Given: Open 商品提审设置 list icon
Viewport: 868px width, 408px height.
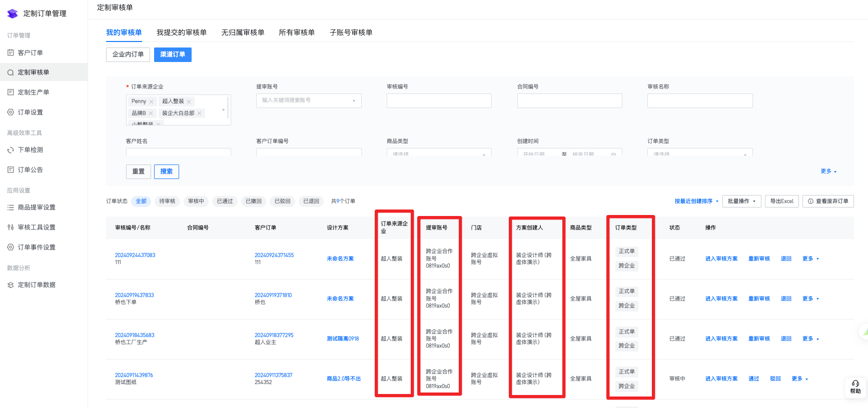Looking at the screenshot, I should click(11, 207).
